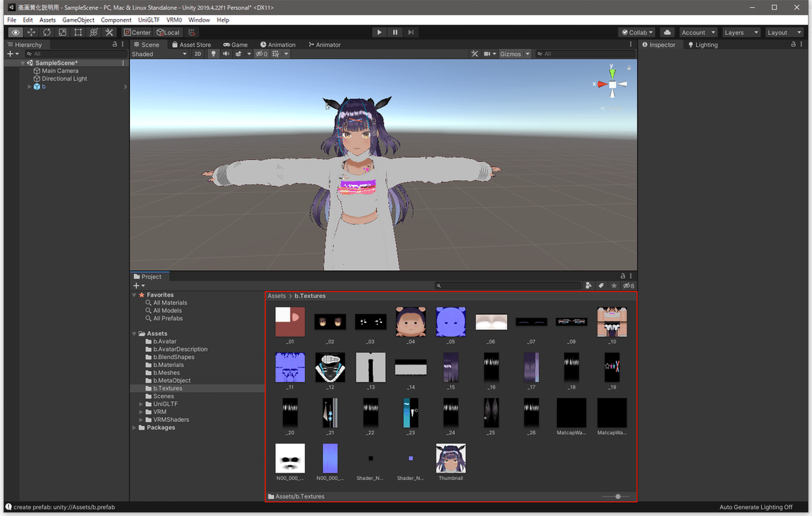The height and width of the screenshot is (516, 812).
Task: Click the Pause button
Action: [395, 33]
